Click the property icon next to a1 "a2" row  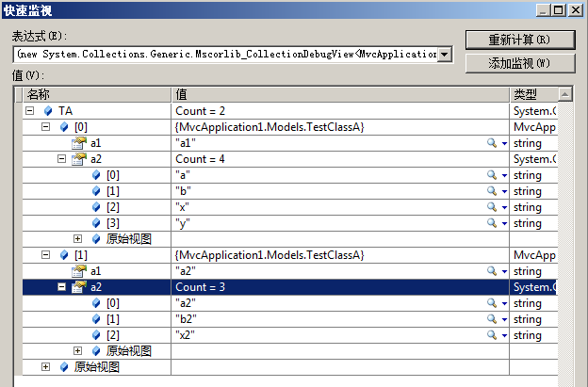(80, 271)
